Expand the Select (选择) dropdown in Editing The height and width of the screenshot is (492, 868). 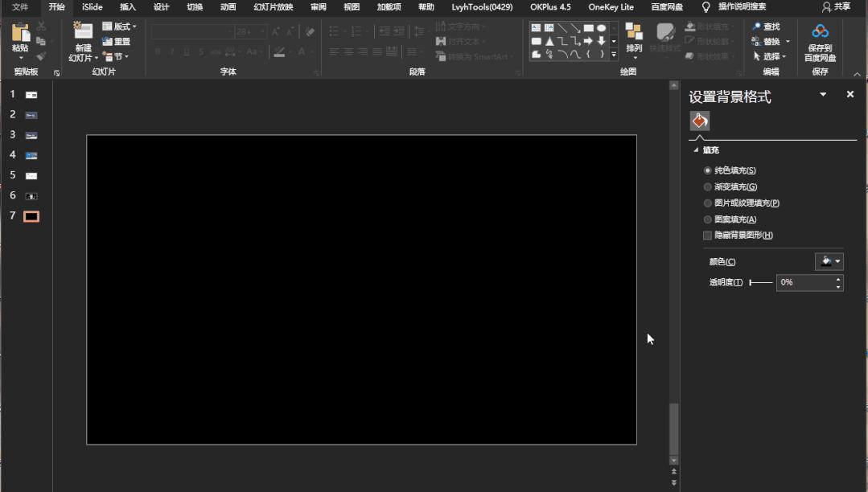click(770, 56)
